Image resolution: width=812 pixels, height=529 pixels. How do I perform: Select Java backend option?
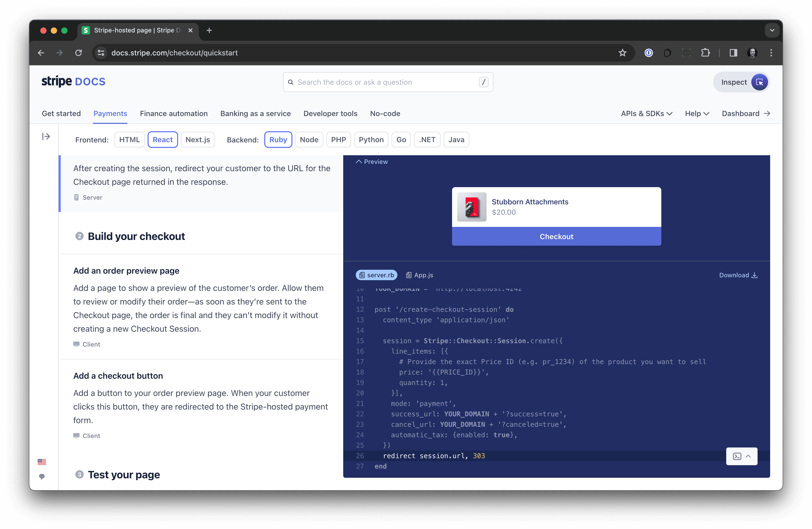456,140
